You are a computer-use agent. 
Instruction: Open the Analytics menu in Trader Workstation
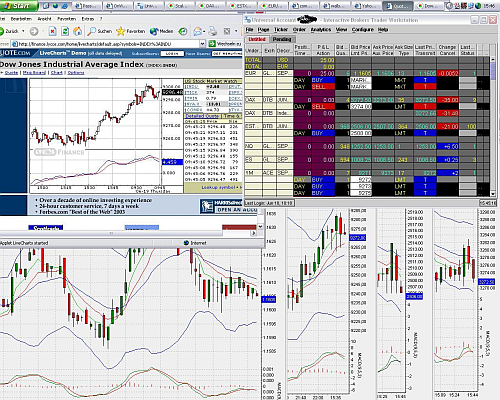point(321,30)
